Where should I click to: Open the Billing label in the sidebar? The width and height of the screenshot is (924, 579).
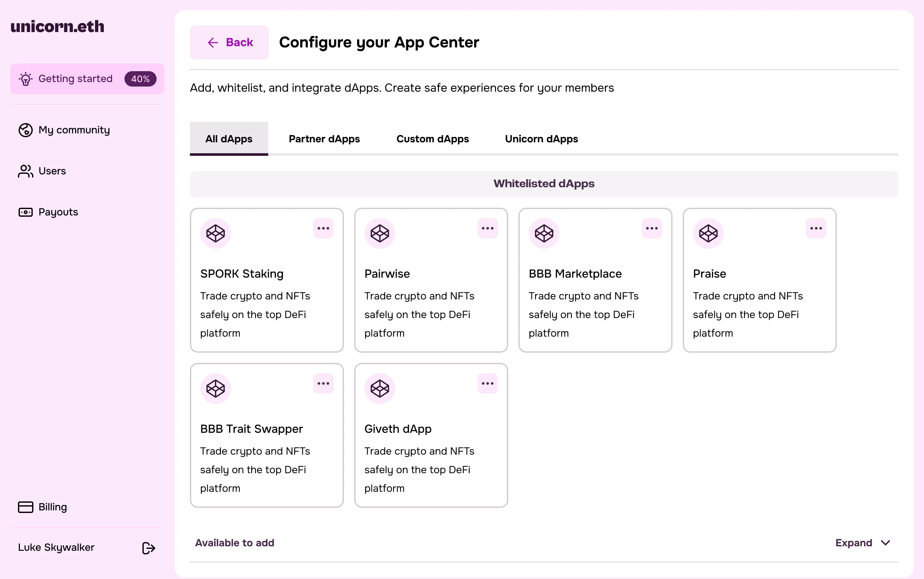click(53, 507)
